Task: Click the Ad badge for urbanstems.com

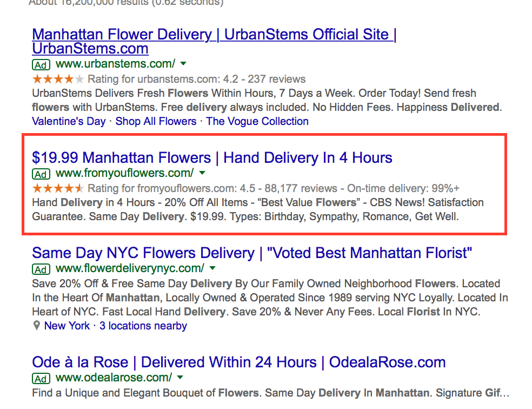Action: (41, 64)
